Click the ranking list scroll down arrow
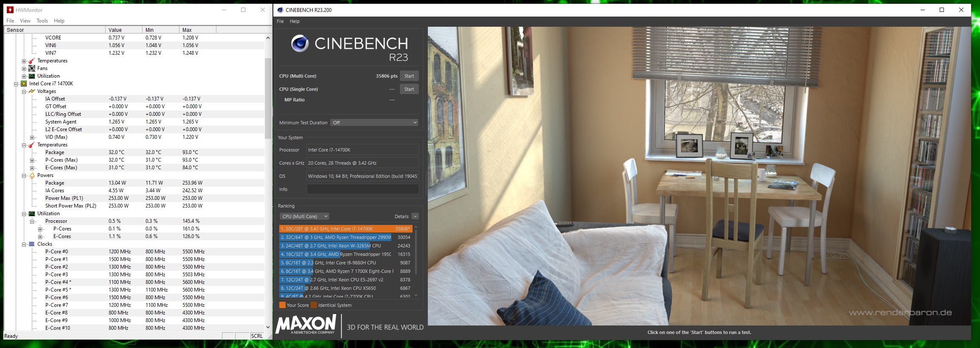The height and width of the screenshot is (348, 980). pyautogui.click(x=416, y=295)
